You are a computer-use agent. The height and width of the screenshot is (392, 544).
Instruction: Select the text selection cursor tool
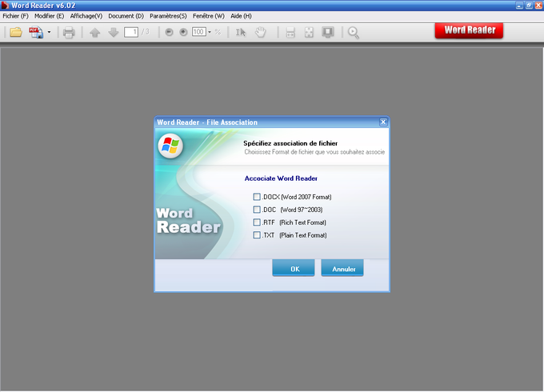[x=241, y=32]
